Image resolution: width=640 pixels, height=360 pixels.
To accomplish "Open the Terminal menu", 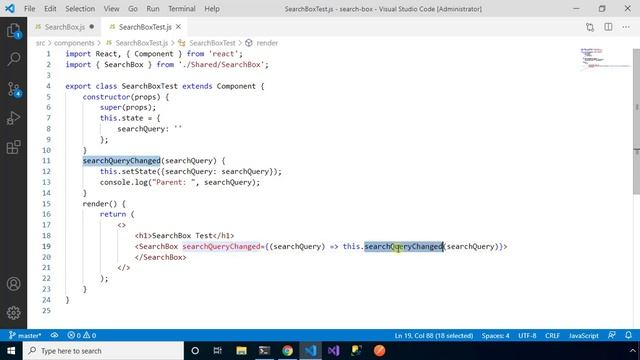I will click(182, 9).
